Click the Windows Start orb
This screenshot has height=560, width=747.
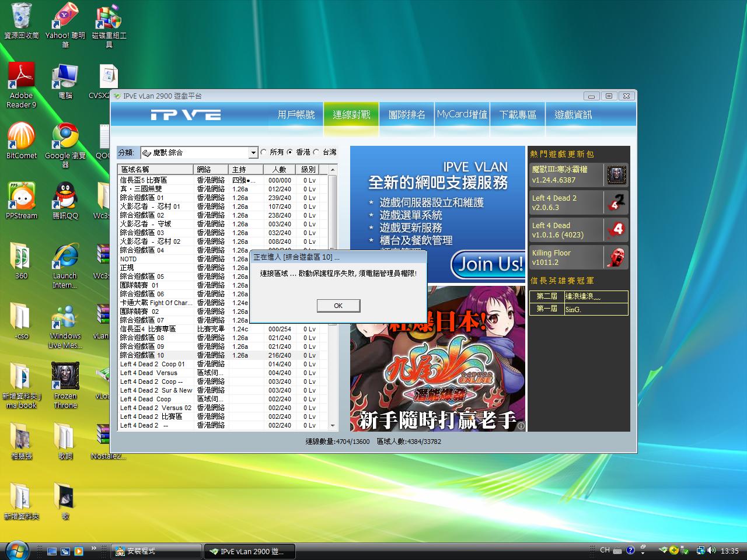(18, 550)
